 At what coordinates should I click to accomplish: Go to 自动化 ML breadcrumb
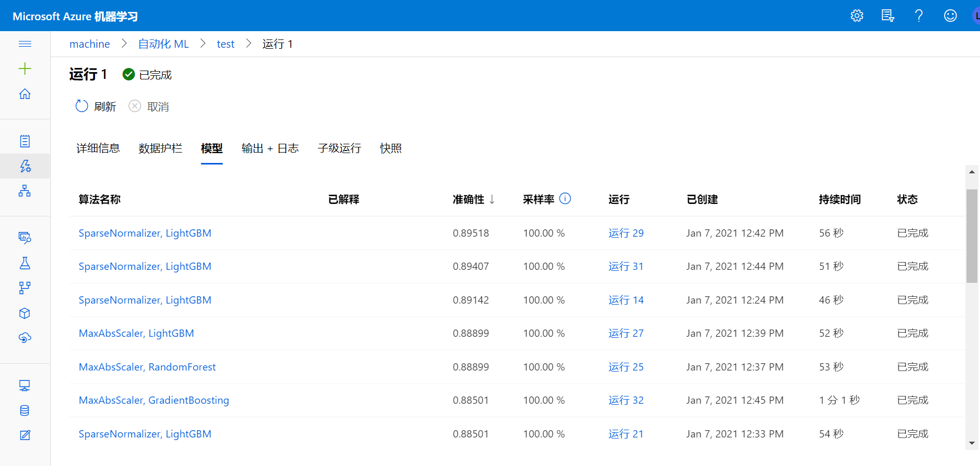click(x=163, y=44)
